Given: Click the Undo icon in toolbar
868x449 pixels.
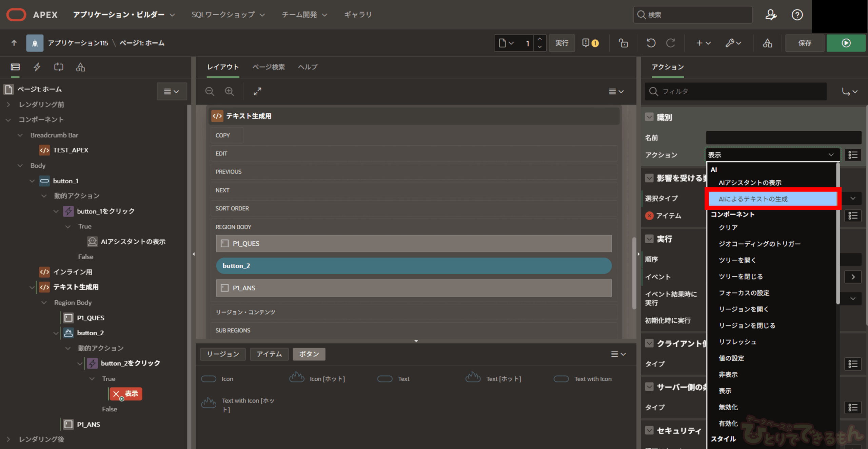Looking at the screenshot, I should (651, 43).
